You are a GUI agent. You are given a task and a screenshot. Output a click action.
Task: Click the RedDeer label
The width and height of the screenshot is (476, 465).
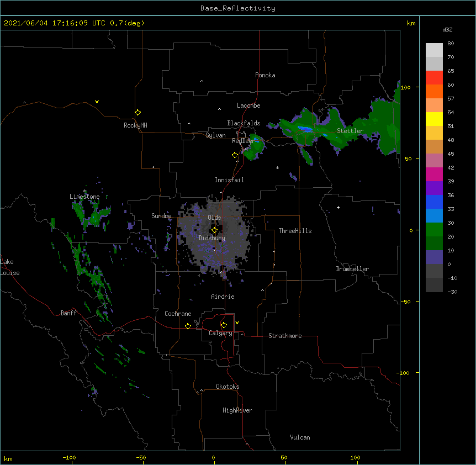pos(243,141)
